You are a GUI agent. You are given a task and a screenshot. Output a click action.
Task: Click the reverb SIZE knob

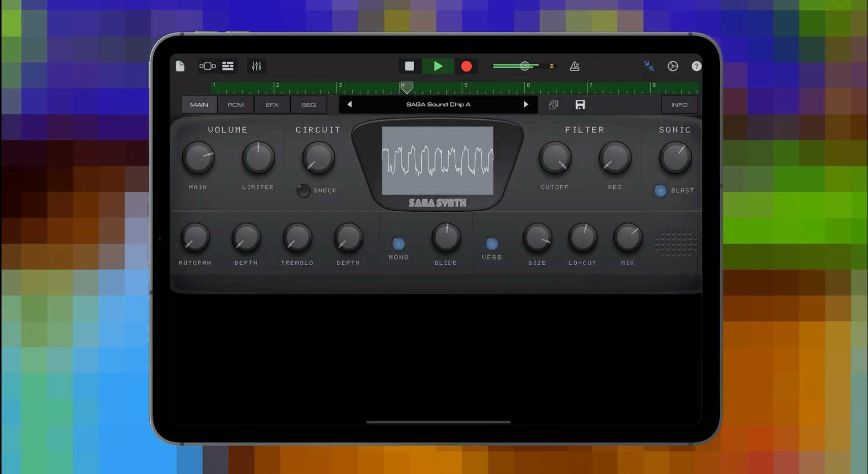[x=537, y=238]
